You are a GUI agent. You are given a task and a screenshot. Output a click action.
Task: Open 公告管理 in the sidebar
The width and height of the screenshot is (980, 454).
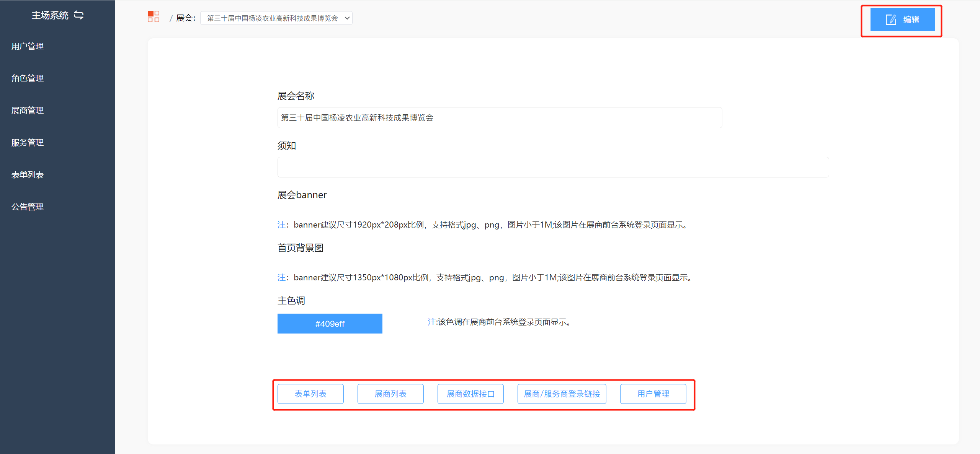pos(28,207)
